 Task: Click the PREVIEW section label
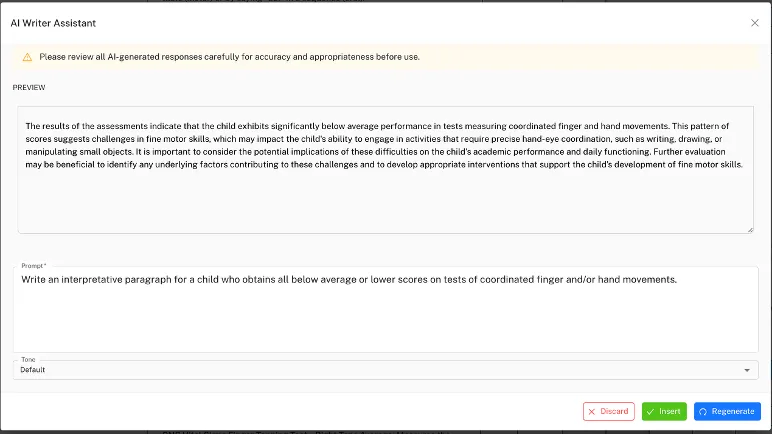click(29, 88)
